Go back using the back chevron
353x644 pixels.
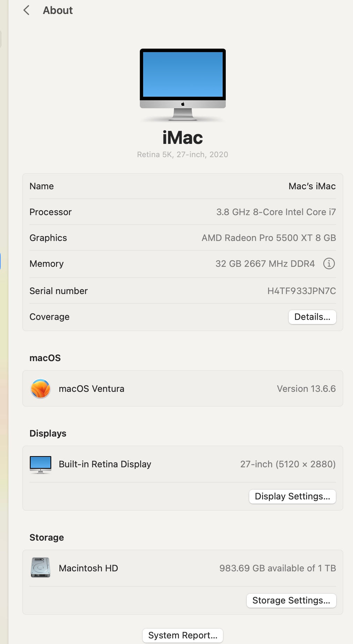(27, 10)
